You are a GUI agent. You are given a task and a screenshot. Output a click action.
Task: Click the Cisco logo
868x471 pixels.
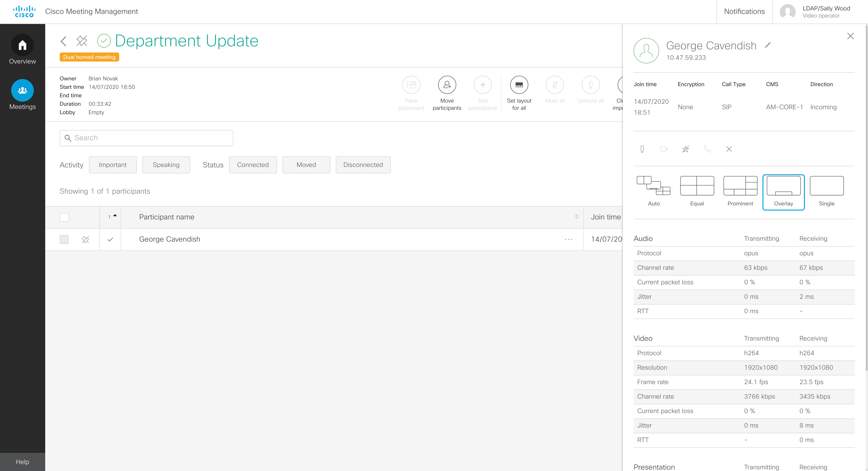tap(24, 11)
